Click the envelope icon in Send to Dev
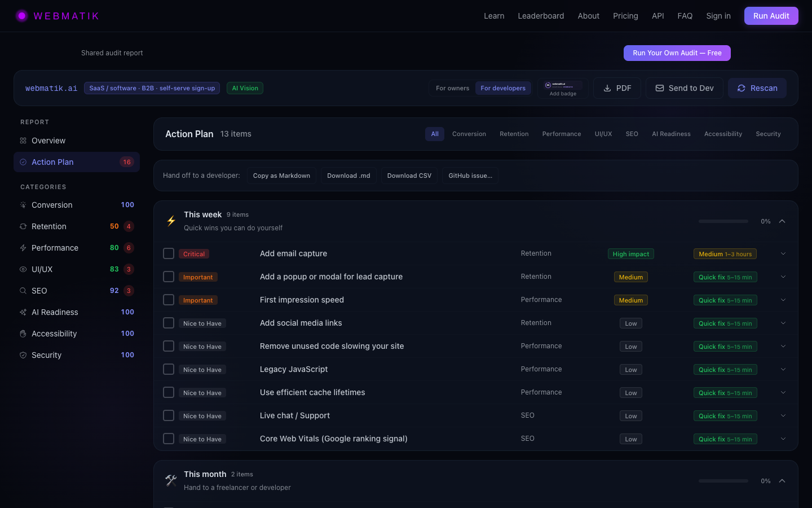This screenshot has width=812, height=508. coord(660,88)
